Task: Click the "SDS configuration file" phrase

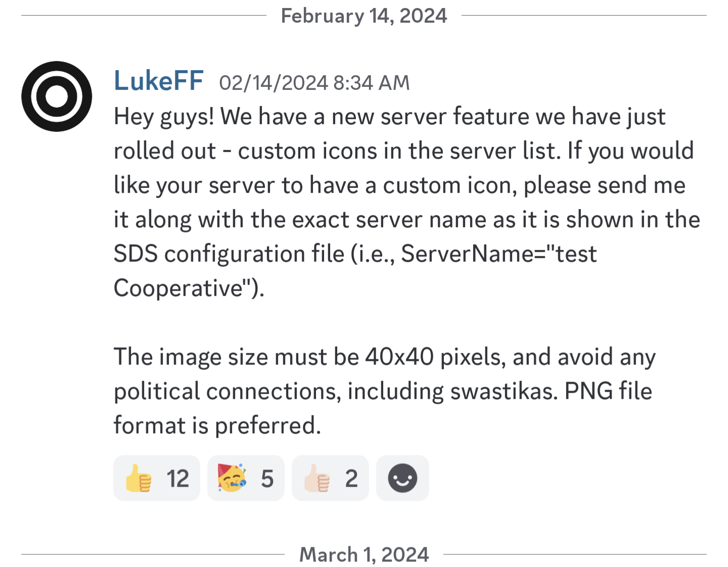Action: tap(229, 254)
